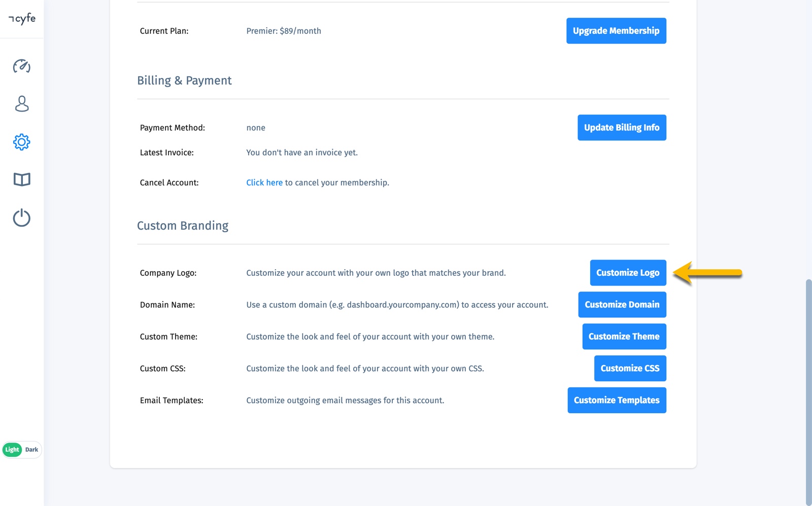Open the dashboards speedometer icon in sidebar

point(21,66)
